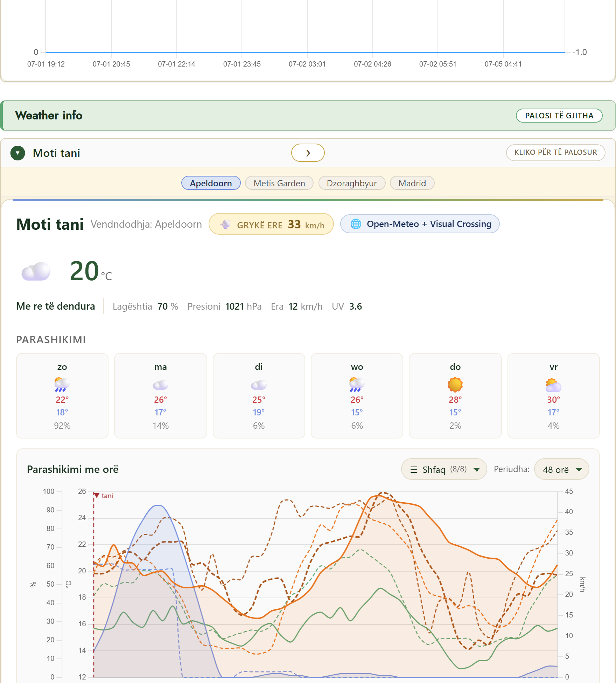Click the current cloudy weather icon

[x=36, y=271]
